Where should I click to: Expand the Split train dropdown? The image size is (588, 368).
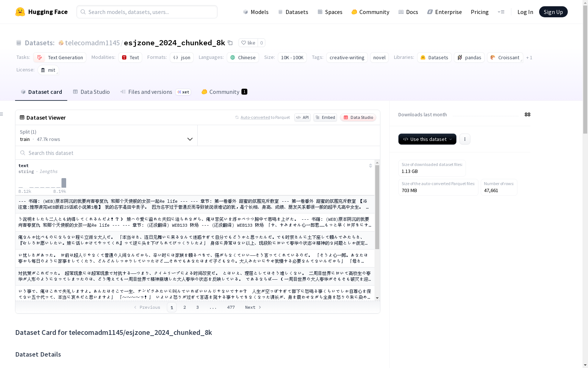[106, 135]
